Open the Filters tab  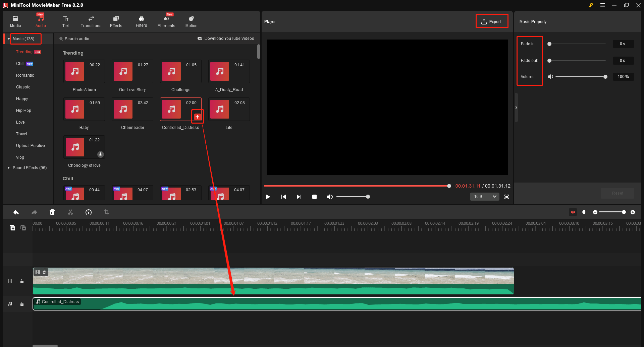(141, 21)
